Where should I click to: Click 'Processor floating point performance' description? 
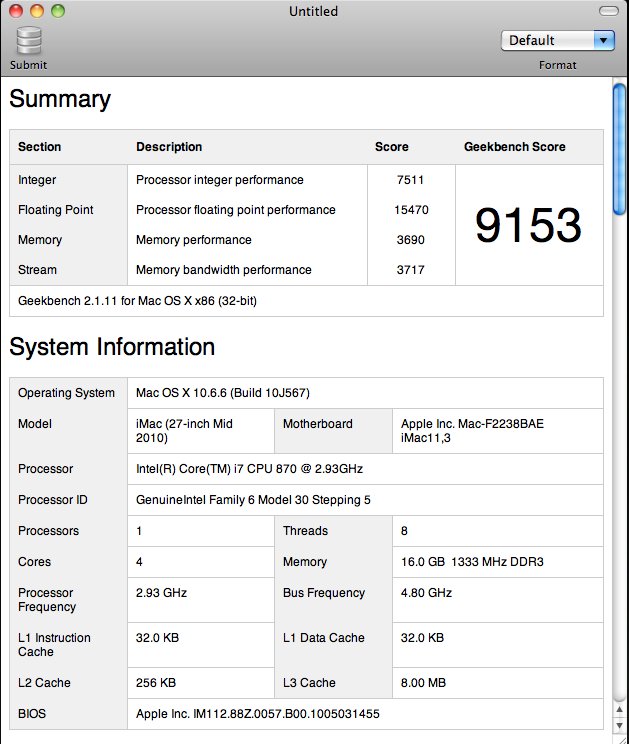[x=236, y=210]
